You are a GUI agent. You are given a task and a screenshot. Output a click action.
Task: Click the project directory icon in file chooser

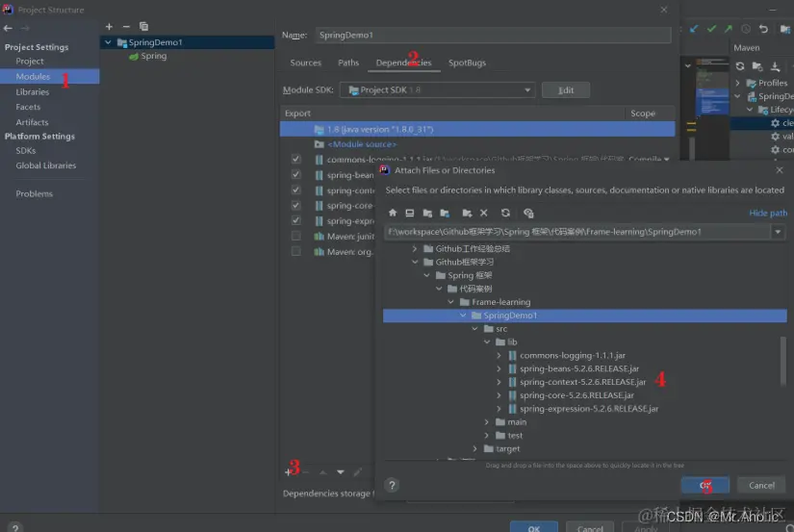point(427,213)
